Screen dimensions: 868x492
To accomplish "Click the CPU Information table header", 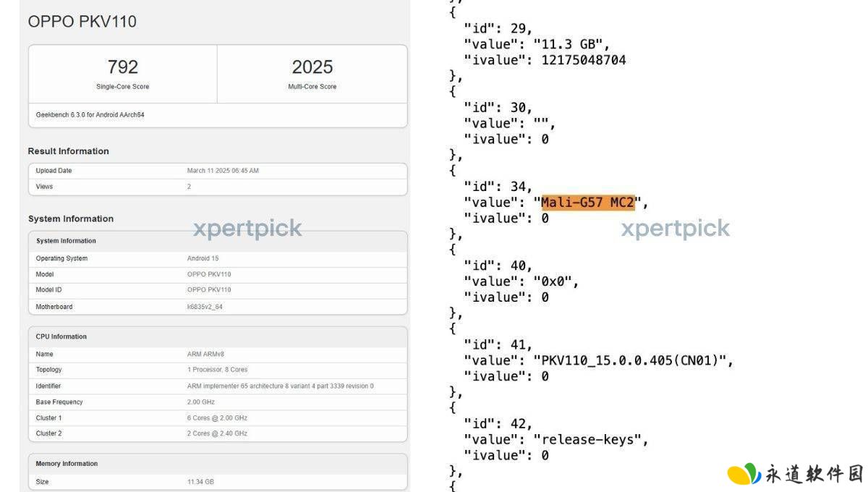I will point(61,336).
